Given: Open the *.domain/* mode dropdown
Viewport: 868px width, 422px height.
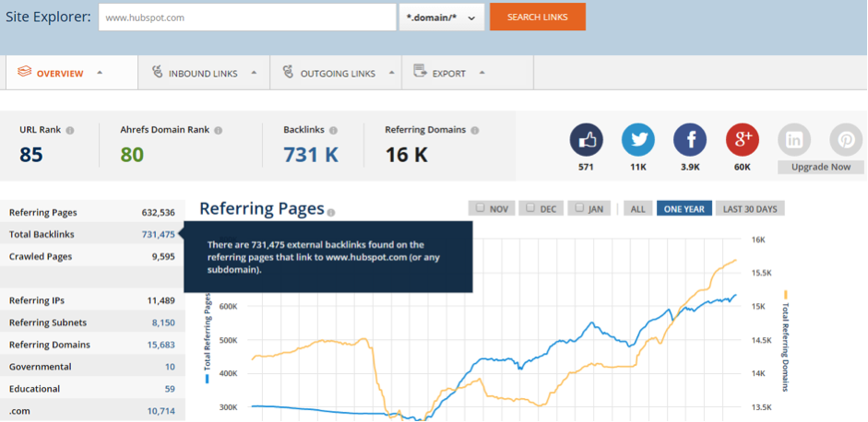Looking at the screenshot, I should [442, 18].
